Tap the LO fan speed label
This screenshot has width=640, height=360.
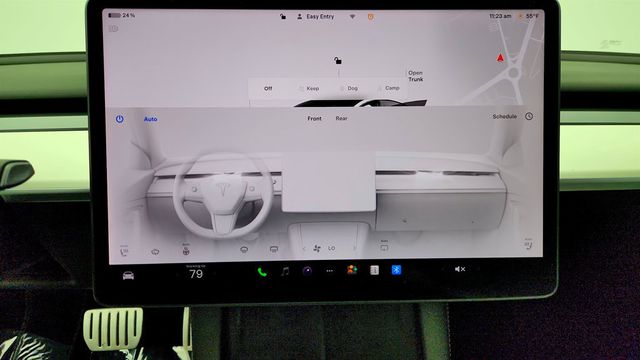331,248
